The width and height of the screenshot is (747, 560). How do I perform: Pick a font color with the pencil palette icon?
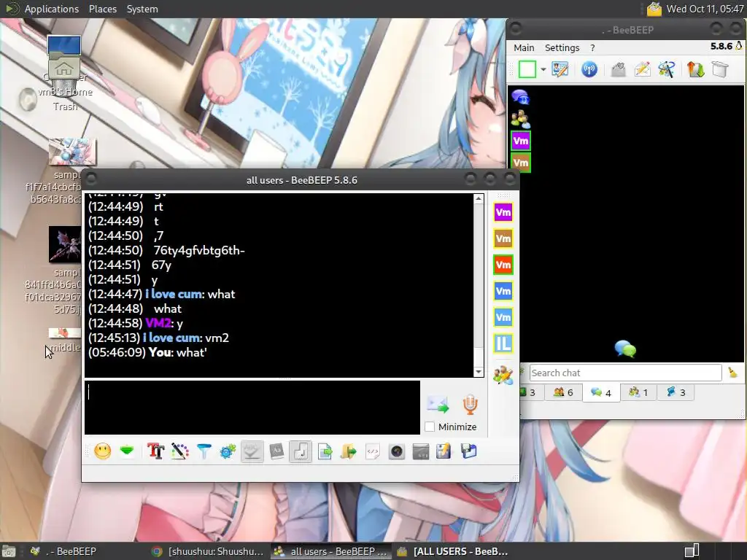(179, 451)
